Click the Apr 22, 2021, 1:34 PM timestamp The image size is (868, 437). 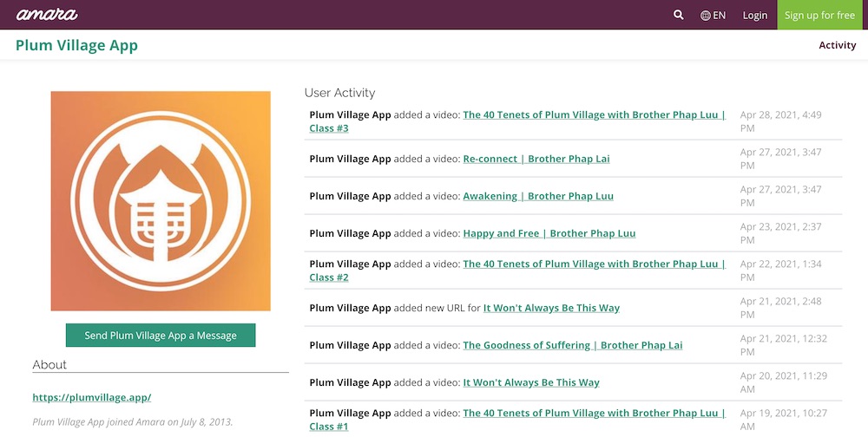(780, 271)
